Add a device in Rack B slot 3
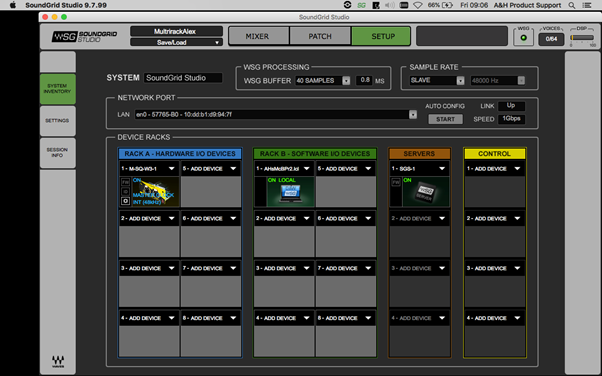This screenshot has height=376, width=602. coord(284,268)
